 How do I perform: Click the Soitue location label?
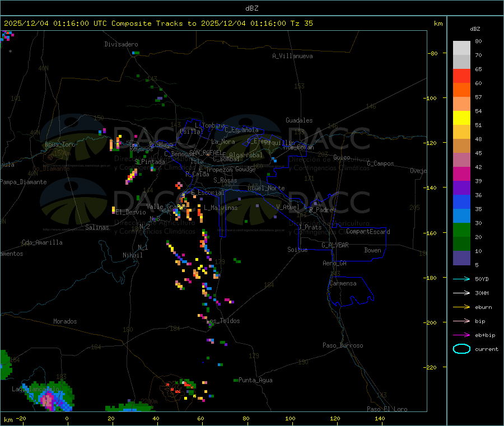click(x=297, y=250)
